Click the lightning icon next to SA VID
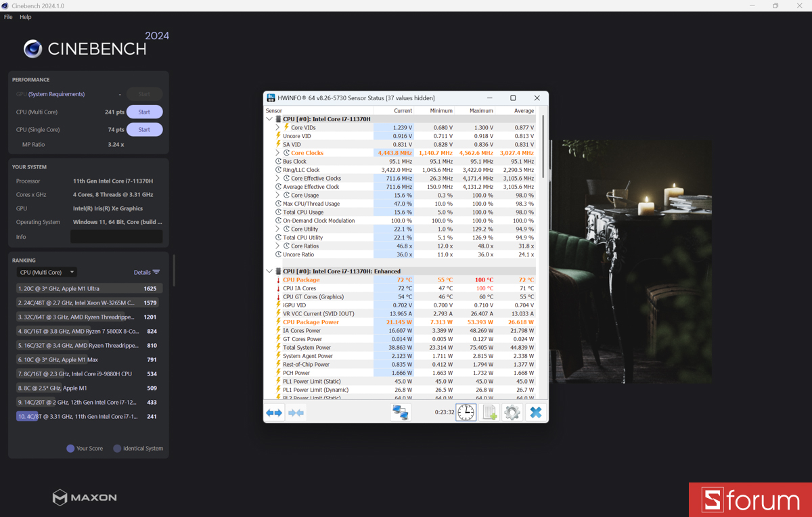812x517 pixels. coord(278,144)
